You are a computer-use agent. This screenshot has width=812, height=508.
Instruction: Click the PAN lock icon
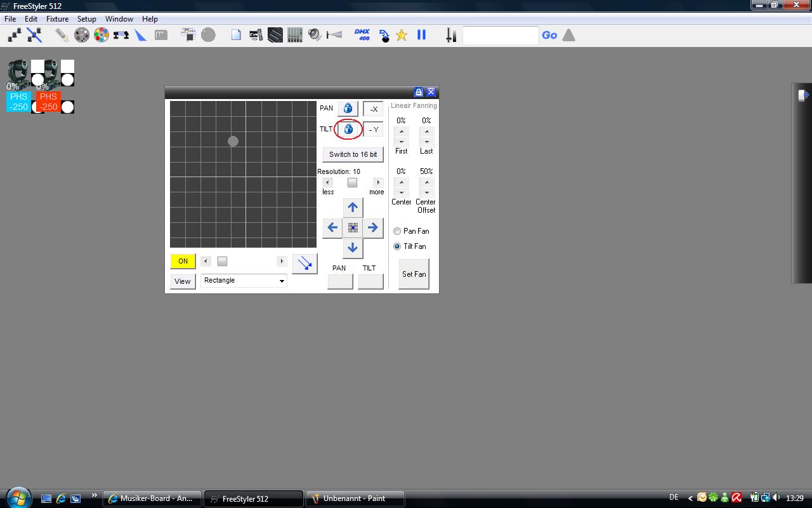click(x=348, y=109)
